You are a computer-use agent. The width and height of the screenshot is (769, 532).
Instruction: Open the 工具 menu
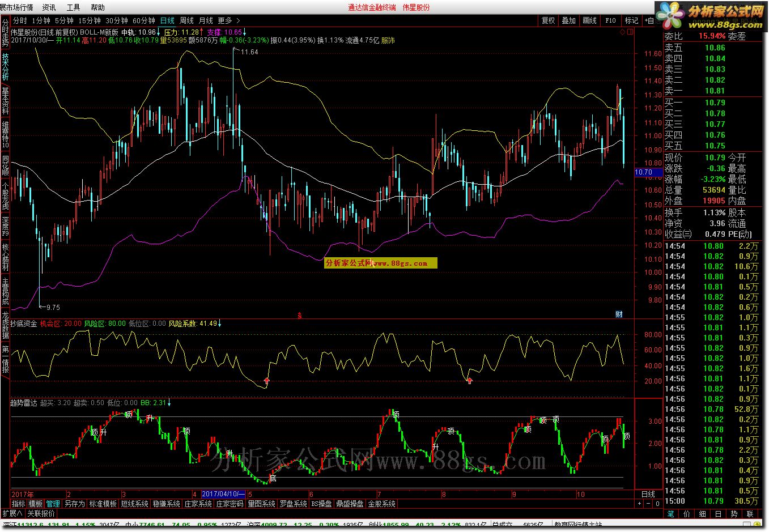point(73,7)
